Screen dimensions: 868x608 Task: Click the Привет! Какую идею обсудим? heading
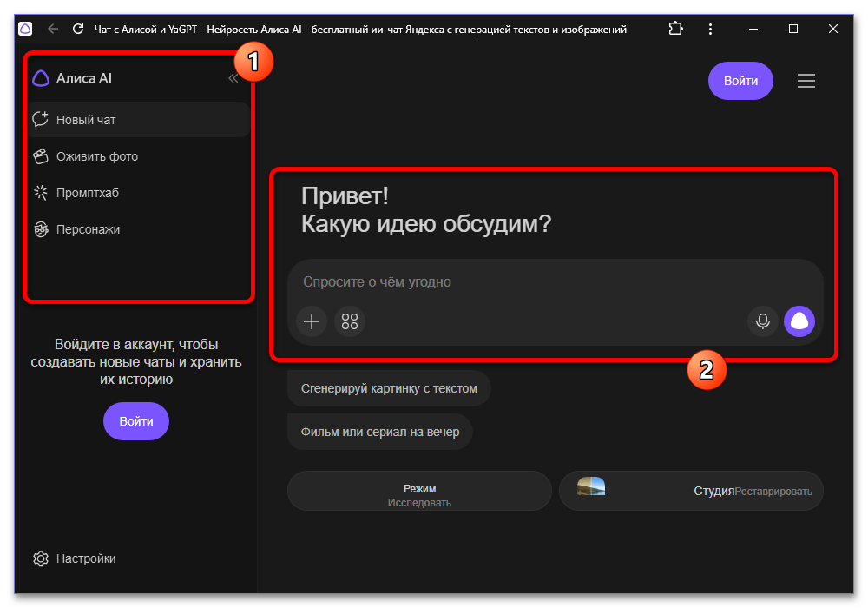[426, 210]
